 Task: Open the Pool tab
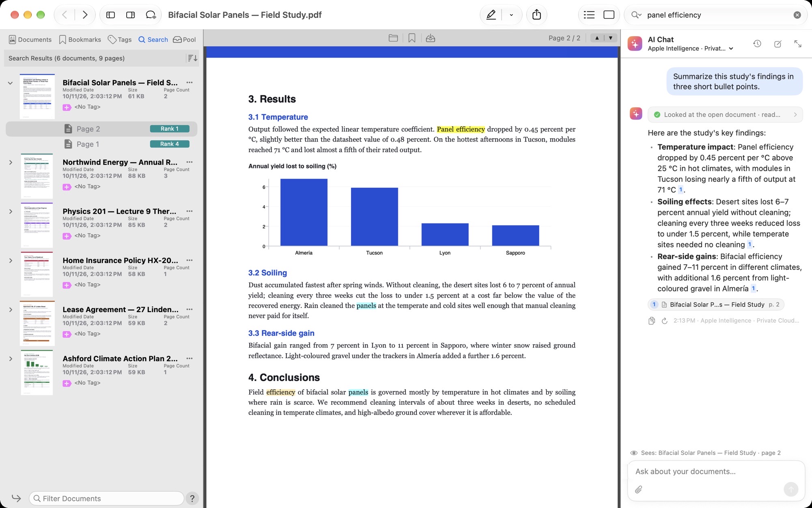(184, 39)
